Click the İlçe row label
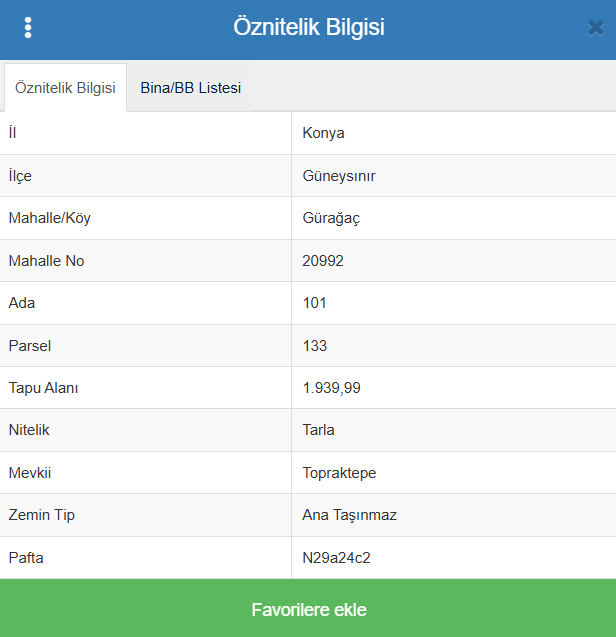The image size is (616, 637). 20,176
